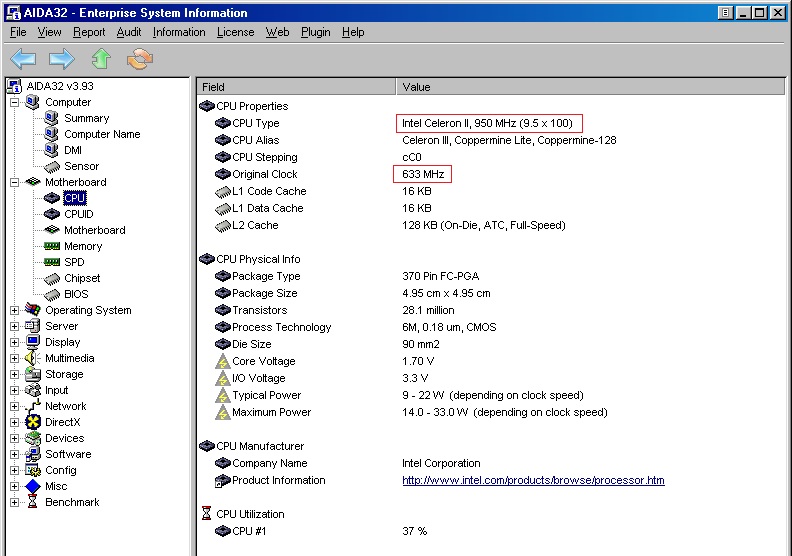The width and height of the screenshot is (792, 556).
Task: Click the Field column header
Action: tap(296, 87)
